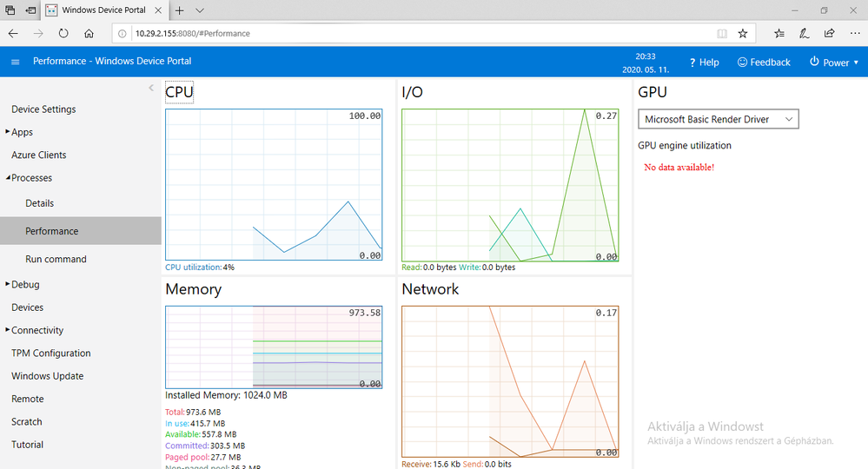Open the set-aside tabs icon

click(10, 10)
